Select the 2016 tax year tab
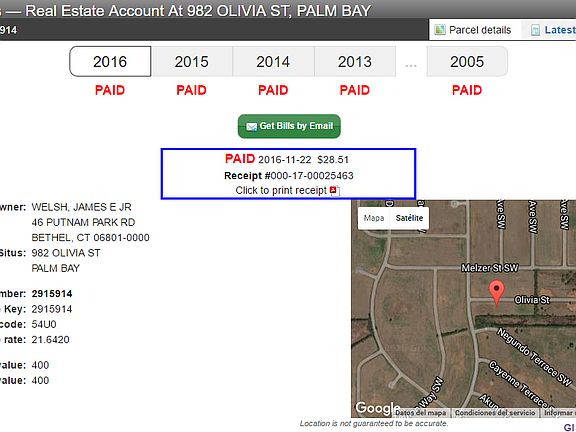576x432 pixels. click(110, 61)
